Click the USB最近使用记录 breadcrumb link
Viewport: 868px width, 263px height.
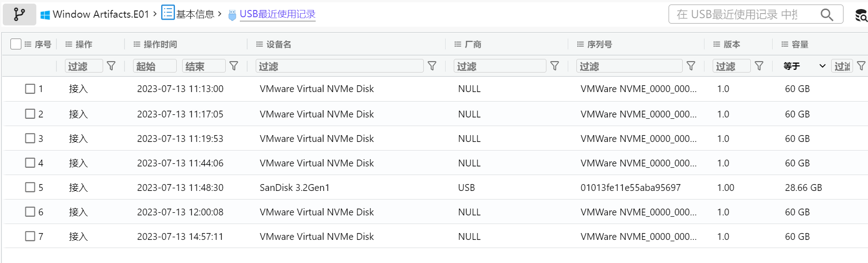coord(277,14)
